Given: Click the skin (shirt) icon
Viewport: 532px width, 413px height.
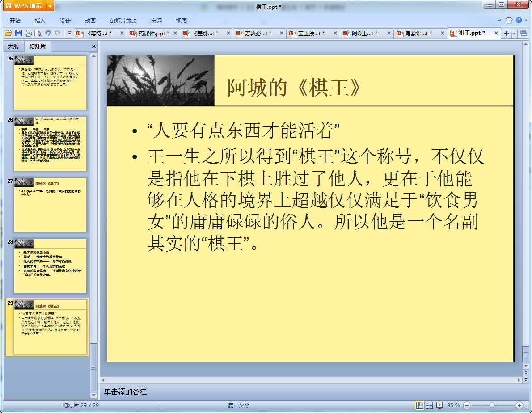Looking at the screenshot, I should [509, 21].
